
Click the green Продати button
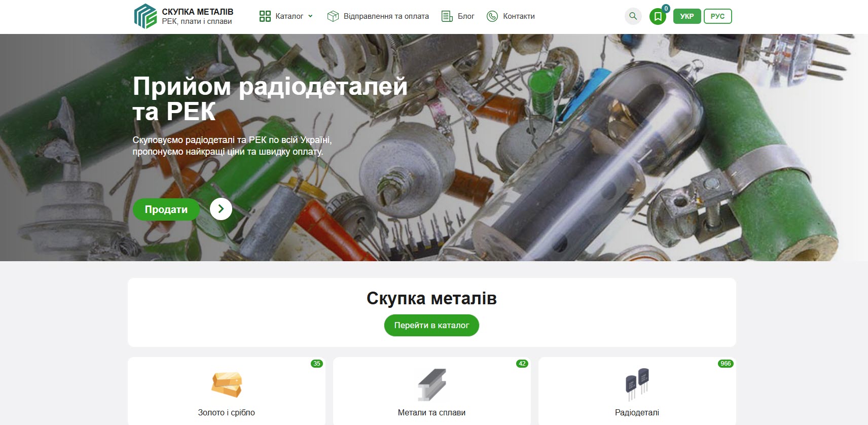point(166,209)
